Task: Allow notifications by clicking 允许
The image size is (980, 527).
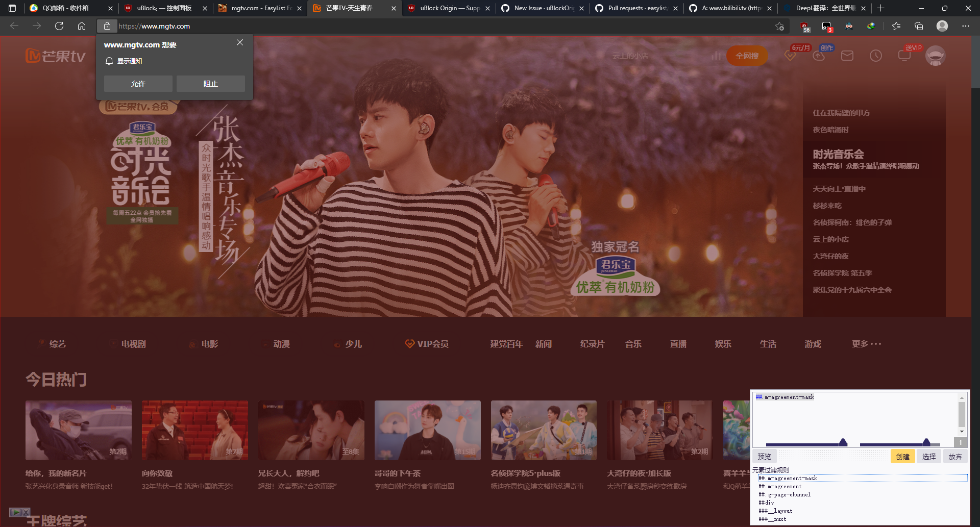Action: point(138,83)
